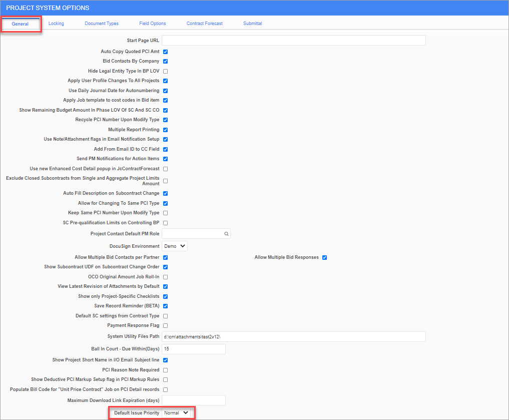Open the Default Issue Priority dropdown

coord(176,413)
